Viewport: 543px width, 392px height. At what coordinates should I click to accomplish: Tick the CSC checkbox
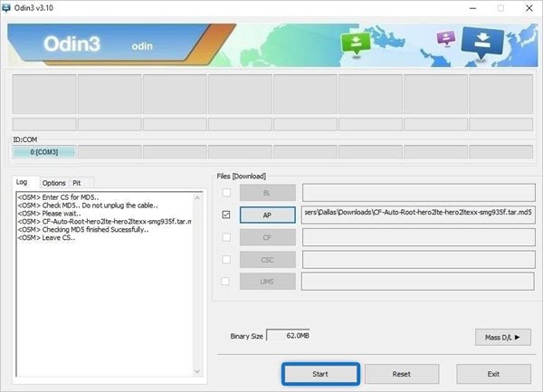(225, 260)
